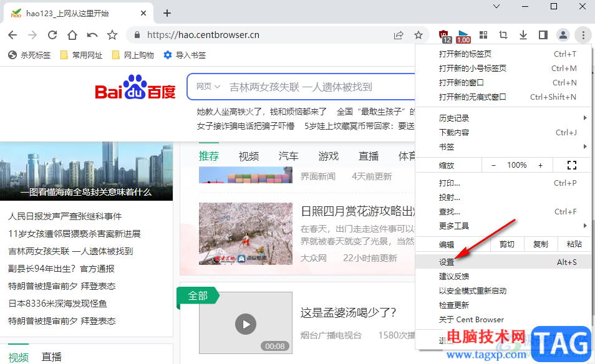Screen dimensions: 595x364
Task: Choose 投射... from the menu
Action: tap(503, 198)
